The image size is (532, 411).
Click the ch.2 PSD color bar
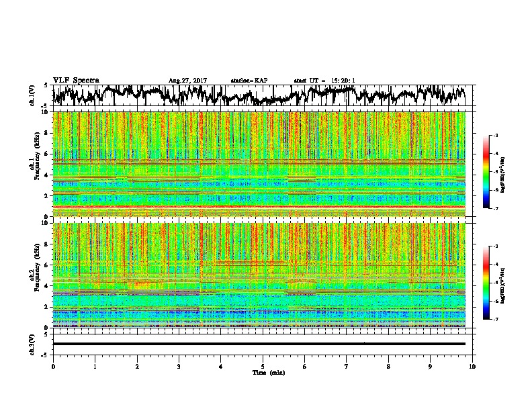point(486,283)
